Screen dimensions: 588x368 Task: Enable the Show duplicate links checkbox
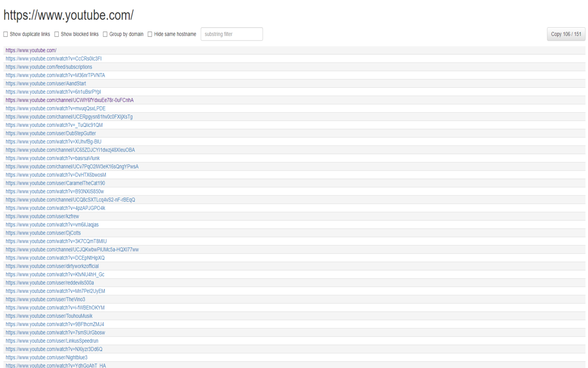tap(6, 34)
